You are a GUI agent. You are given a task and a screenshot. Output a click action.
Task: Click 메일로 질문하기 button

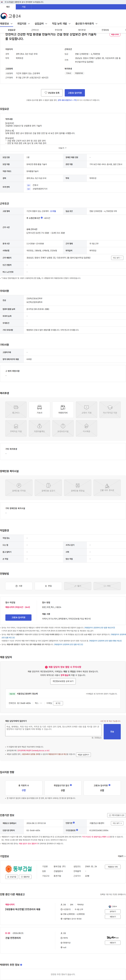point(83,754)
